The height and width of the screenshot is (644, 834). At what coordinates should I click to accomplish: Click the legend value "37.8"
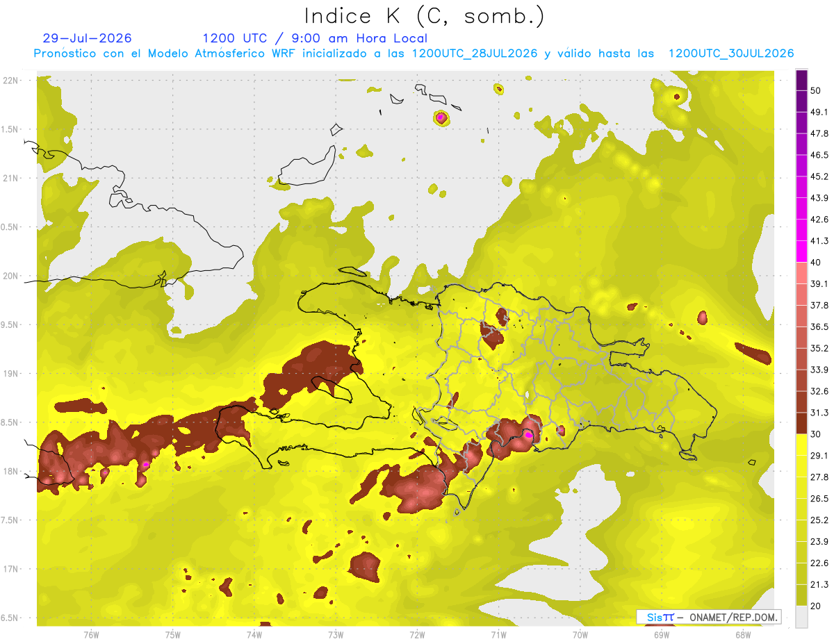[819, 306]
